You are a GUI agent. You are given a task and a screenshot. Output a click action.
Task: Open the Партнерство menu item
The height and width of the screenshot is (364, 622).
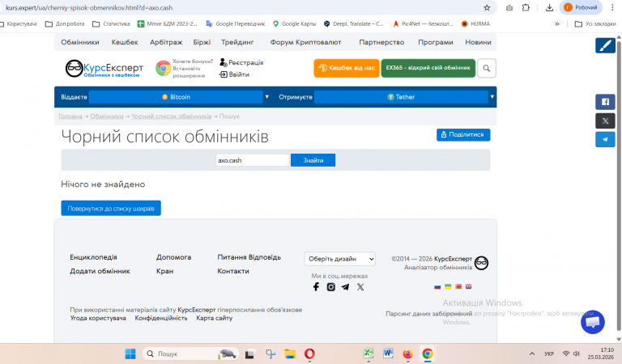pyautogui.click(x=381, y=42)
